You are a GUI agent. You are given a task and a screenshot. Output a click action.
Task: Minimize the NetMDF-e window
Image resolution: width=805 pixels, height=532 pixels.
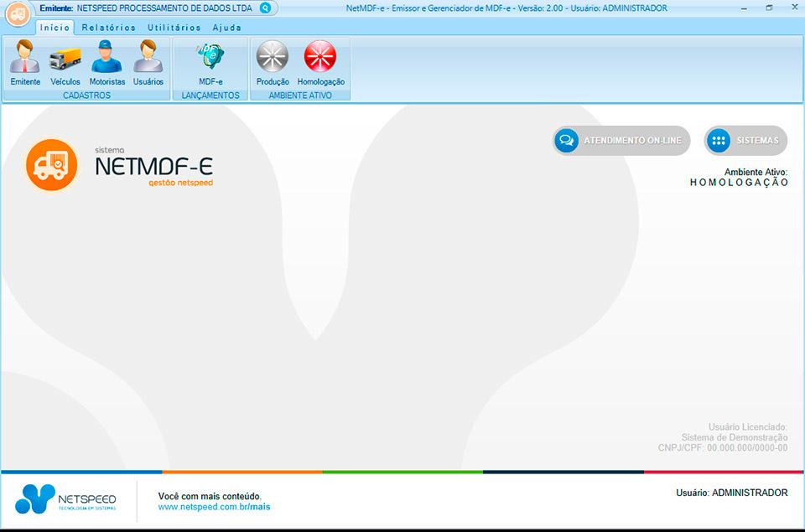click(744, 8)
